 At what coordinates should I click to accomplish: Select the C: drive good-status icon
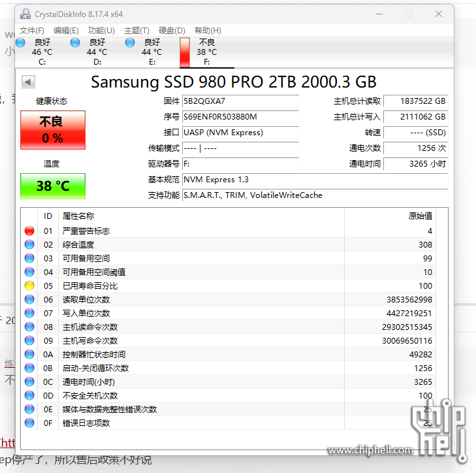coord(20,42)
